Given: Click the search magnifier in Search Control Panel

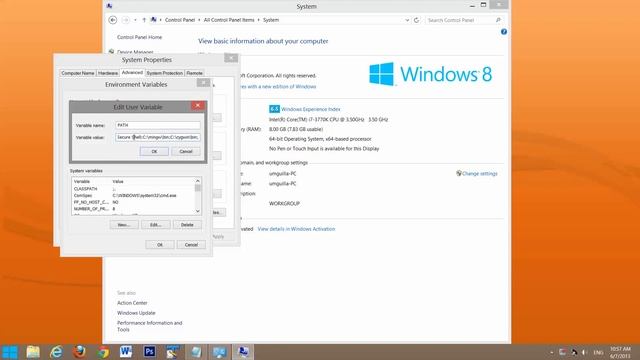Looking at the screenshot, I should pyautogui.click(x=498, y=20).
